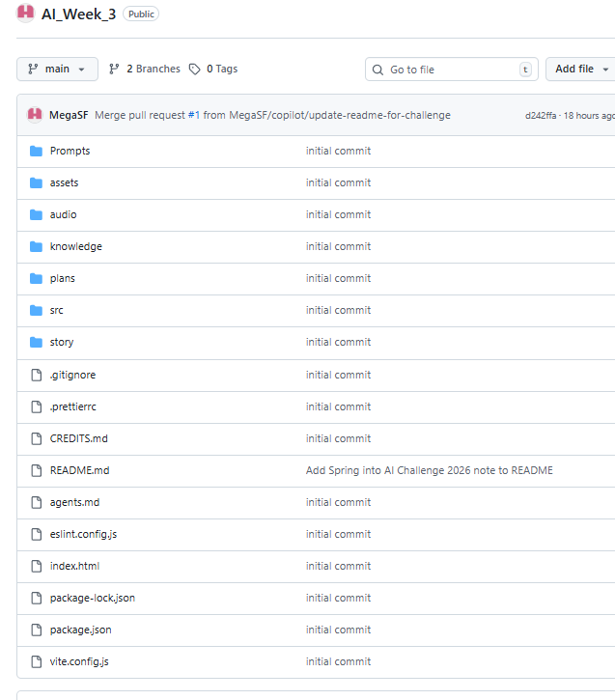615x700 pixels.
Task: Click the package.json file icon
Action: pos(36,630)
